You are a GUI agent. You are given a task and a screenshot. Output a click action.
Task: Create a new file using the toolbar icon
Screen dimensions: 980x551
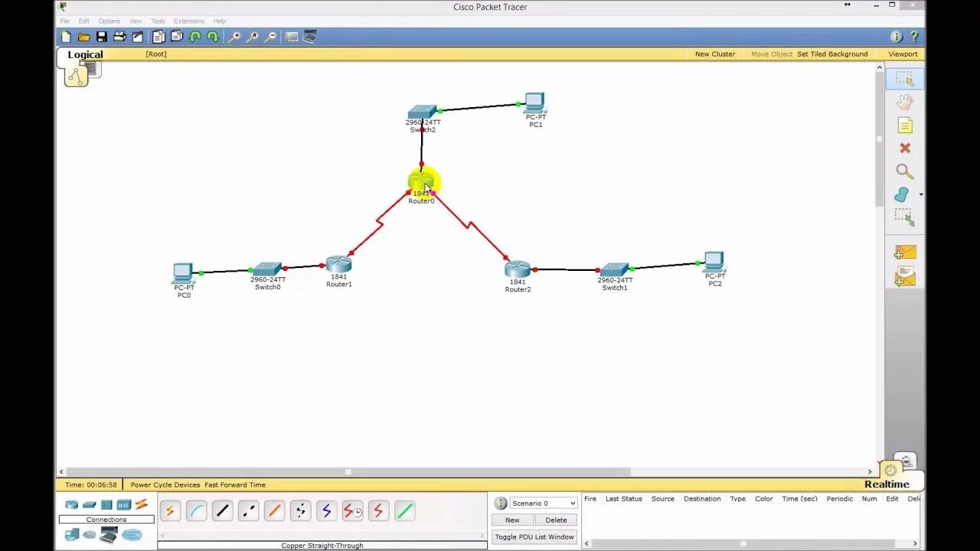66,37
